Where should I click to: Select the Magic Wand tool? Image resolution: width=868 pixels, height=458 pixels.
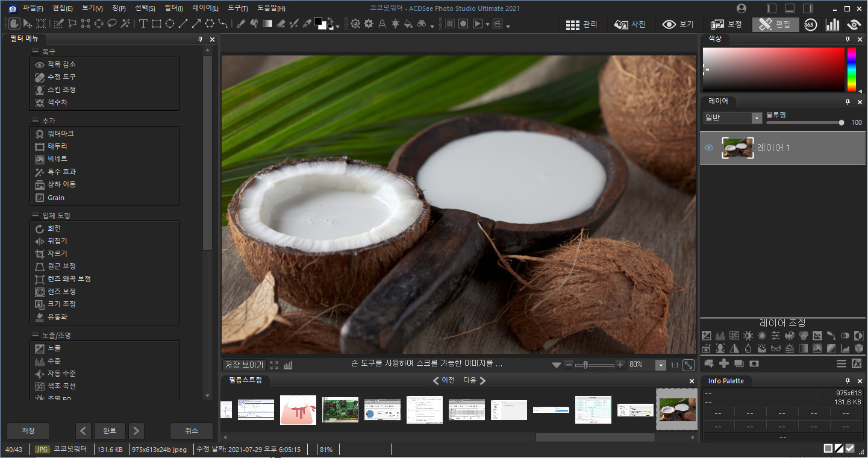pos(125,24)
